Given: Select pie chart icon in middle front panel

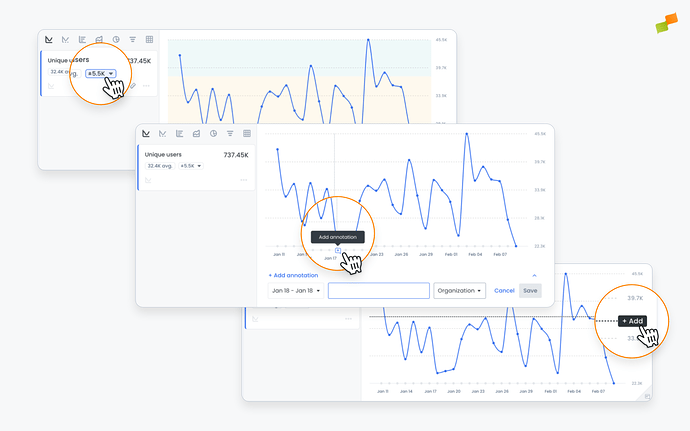Looking at the screenshot, I should pos(213,133).
